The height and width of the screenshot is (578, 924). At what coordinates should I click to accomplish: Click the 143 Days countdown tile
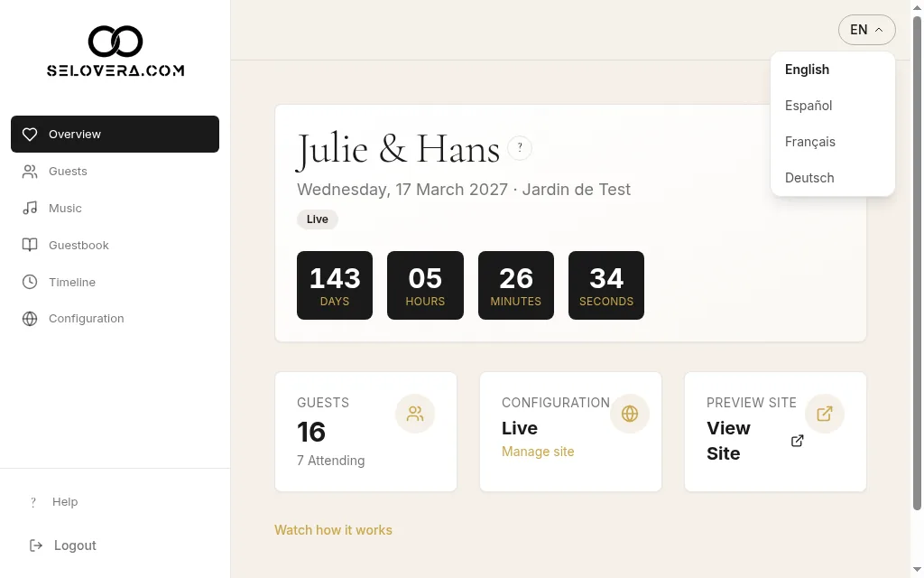(335, 285)
